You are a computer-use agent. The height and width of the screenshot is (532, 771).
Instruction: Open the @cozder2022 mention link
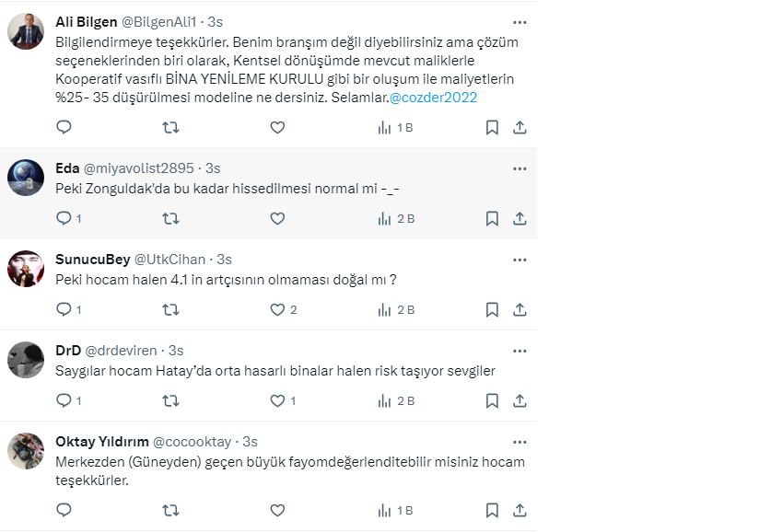433,98
